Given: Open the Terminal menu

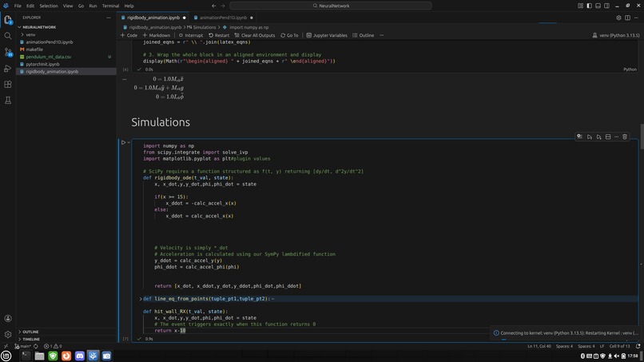Looking at the screenshot, I should [x=110, y=6].
